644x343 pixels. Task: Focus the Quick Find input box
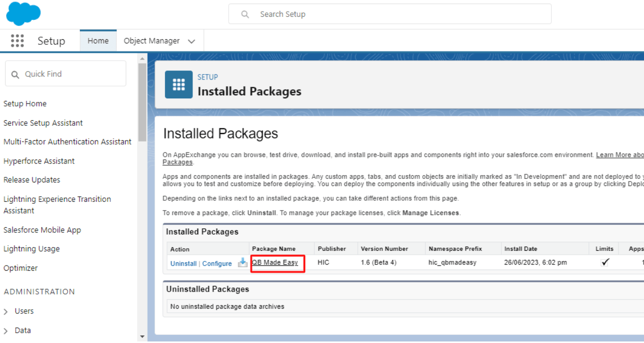tap(71, 74)
